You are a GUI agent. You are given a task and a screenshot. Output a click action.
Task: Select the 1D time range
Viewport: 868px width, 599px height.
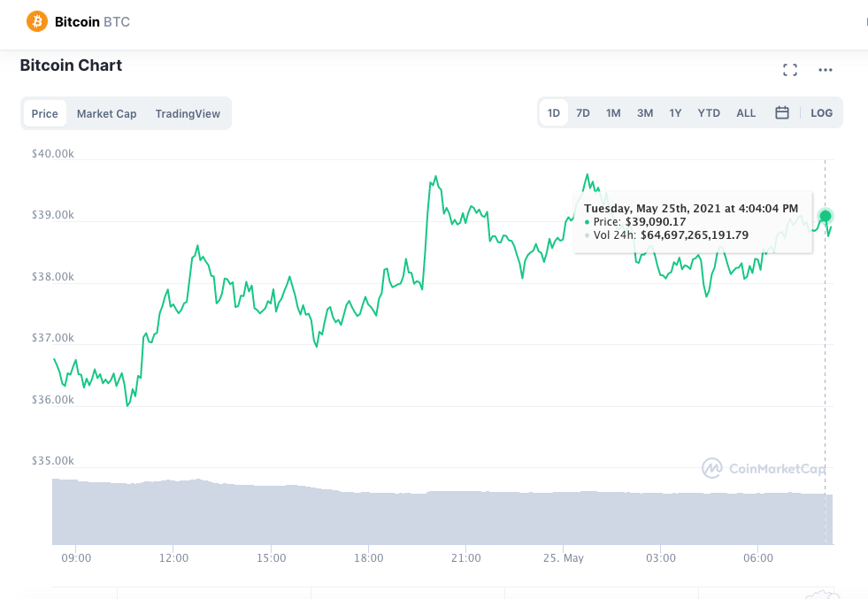pyautogui.click(x=554, y=113)
